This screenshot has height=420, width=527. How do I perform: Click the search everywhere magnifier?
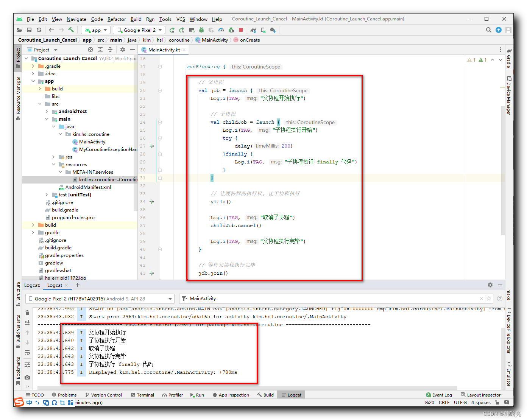click(x=489, y=30)
